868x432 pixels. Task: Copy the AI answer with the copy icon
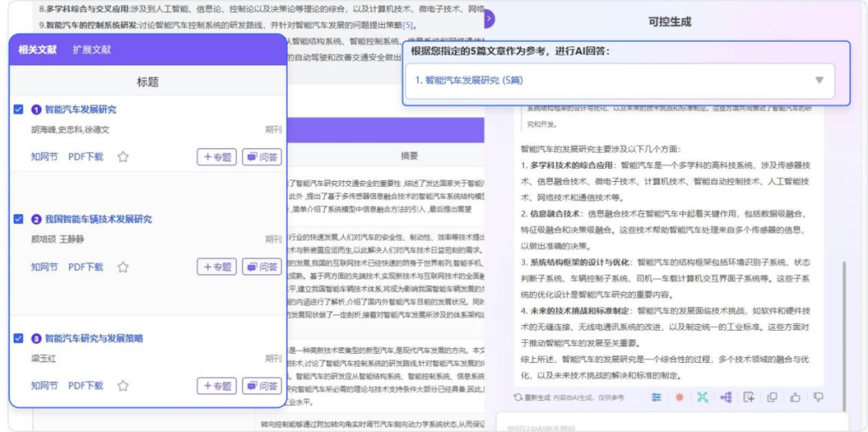[x=772, y=397]
